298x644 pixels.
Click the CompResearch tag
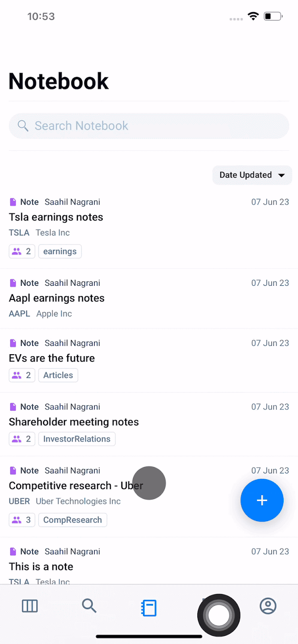point(72,520)
